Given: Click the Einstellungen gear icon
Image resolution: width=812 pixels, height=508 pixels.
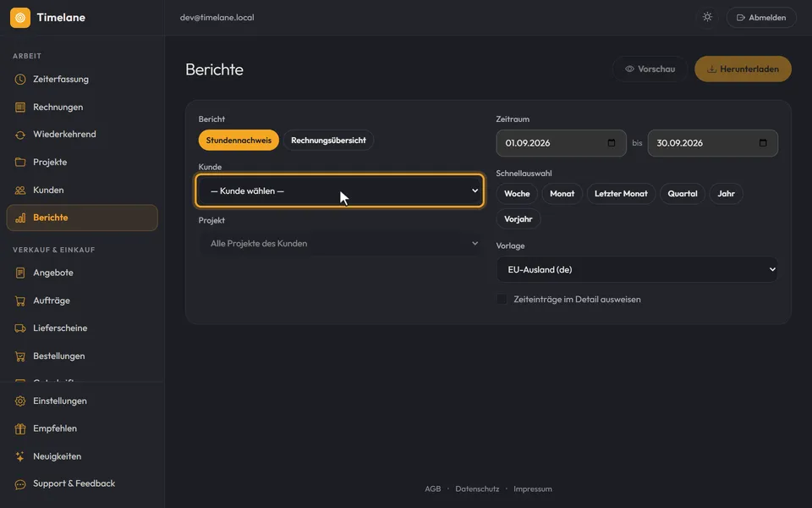Looking at the screenshot, I should pyautogui.click(x=20, y=401).
